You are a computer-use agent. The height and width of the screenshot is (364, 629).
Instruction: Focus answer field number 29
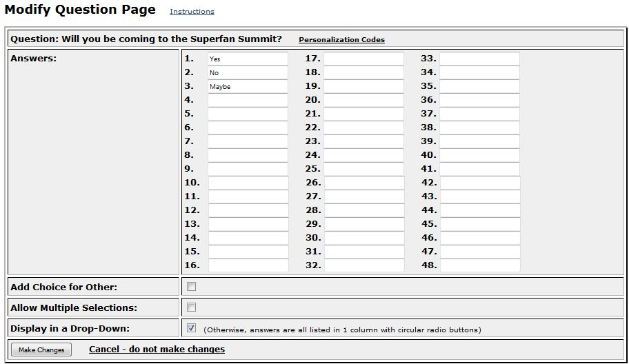tap(364, 223)
